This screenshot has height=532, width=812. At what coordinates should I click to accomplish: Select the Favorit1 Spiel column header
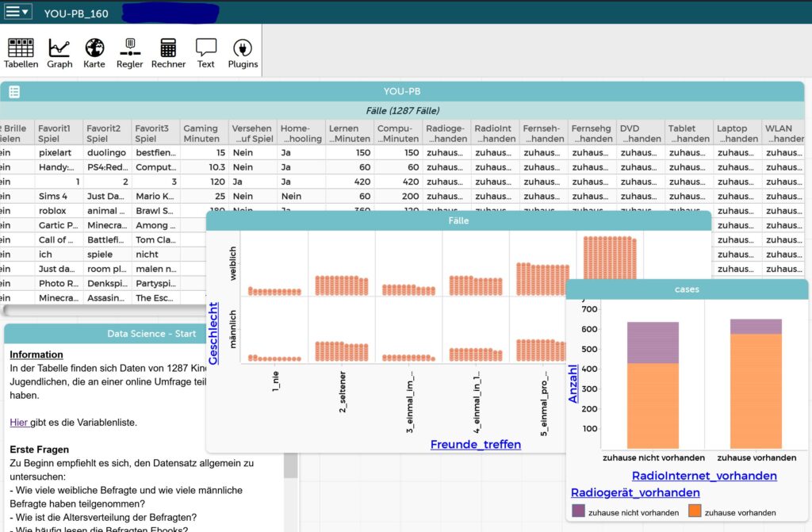(x=59, y=133)
